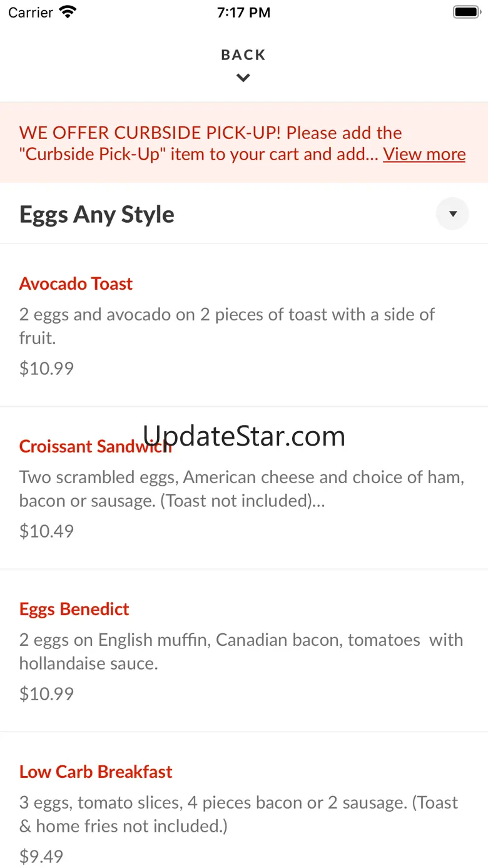Tap the $10.99 price under Avocado Toast
This screenshot has width=488, height=868.
click(46, 368)
